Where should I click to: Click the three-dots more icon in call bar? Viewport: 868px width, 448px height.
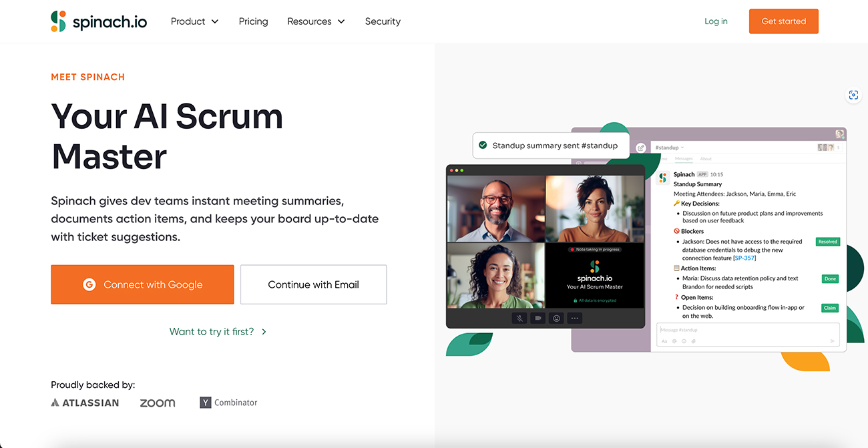[575, 318]
